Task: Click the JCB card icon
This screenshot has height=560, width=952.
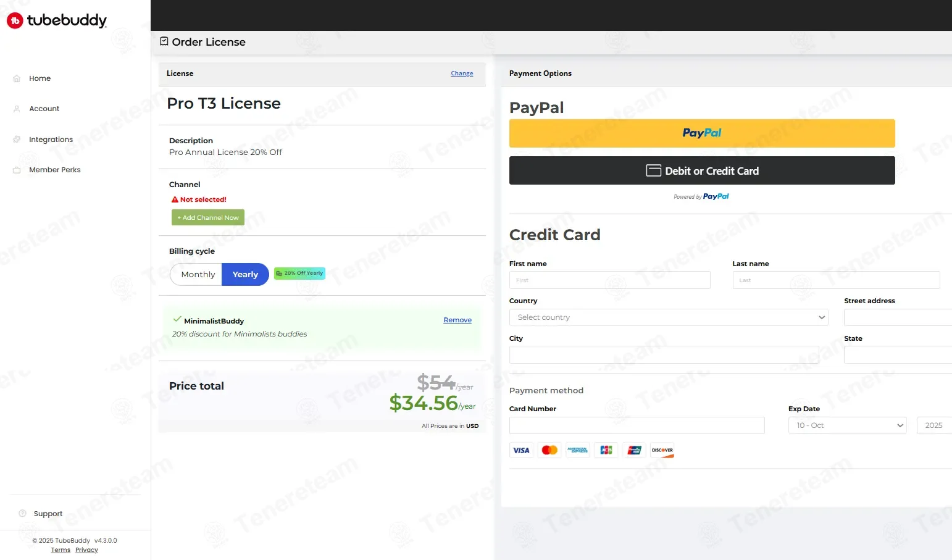Action: [606, 450]
